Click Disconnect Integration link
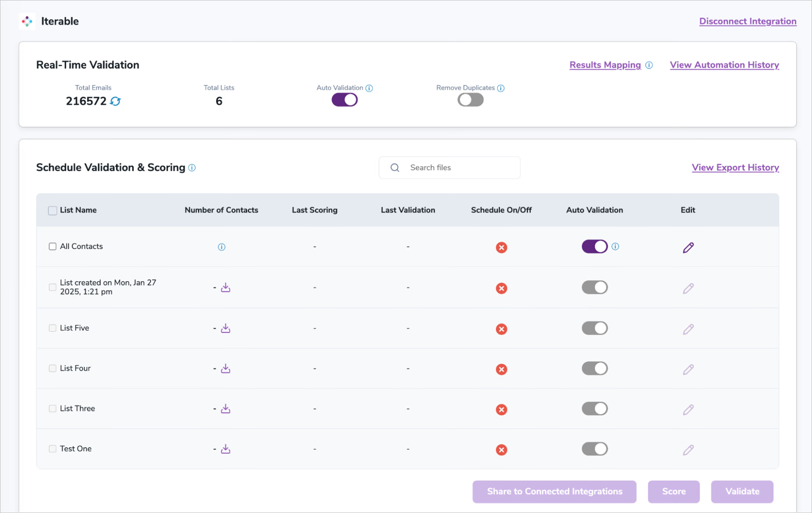 [x=748, y=21]
